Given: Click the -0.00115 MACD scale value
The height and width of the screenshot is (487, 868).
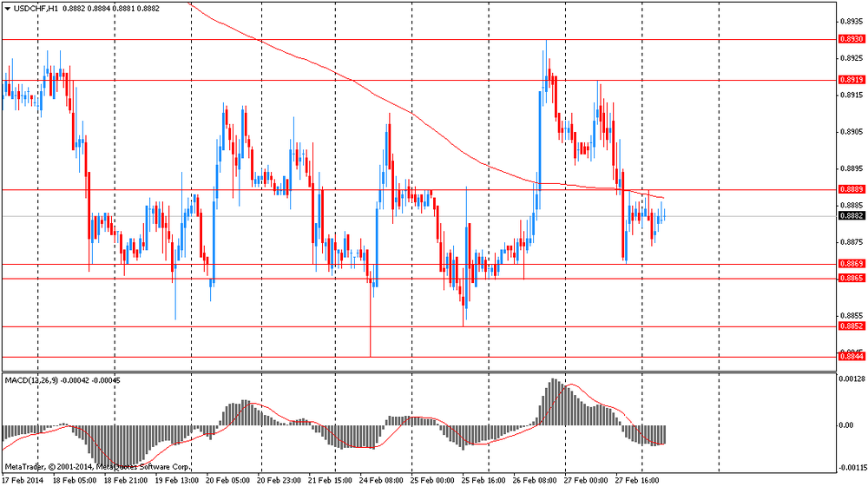Looking at the screenshot, I should (852, 468).
